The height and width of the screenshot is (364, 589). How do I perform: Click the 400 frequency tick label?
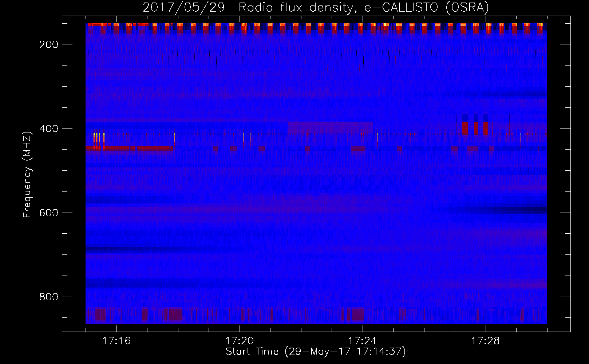[49, 128]
